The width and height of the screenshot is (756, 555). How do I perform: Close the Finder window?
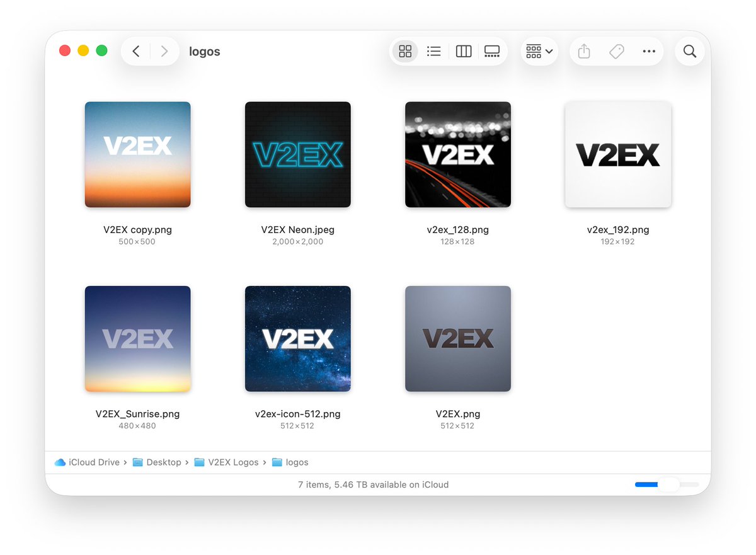coord(64,51)
